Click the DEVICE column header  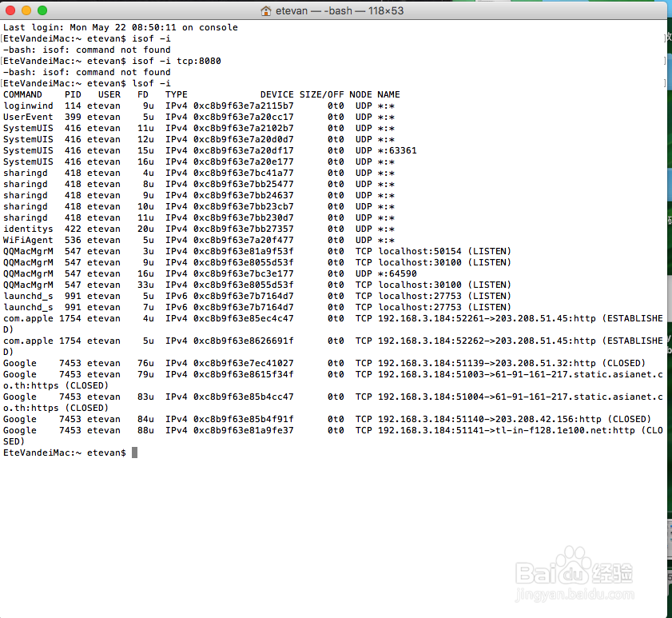click(276, 94)
